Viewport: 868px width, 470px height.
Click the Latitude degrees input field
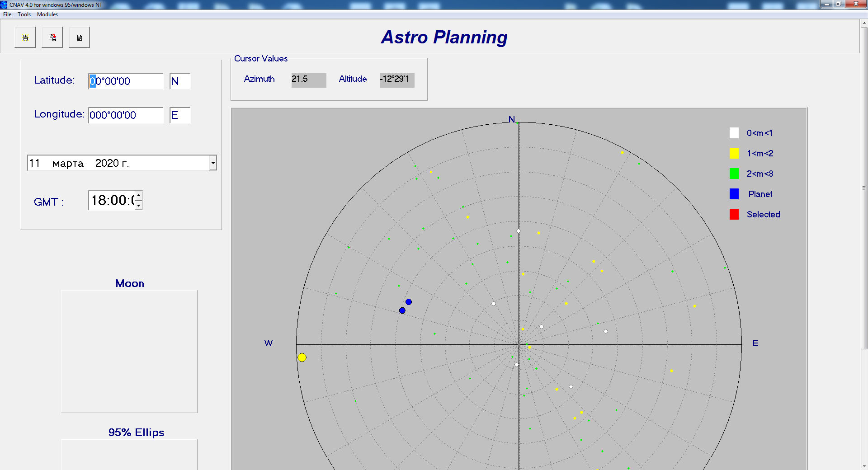pos(125,81)
